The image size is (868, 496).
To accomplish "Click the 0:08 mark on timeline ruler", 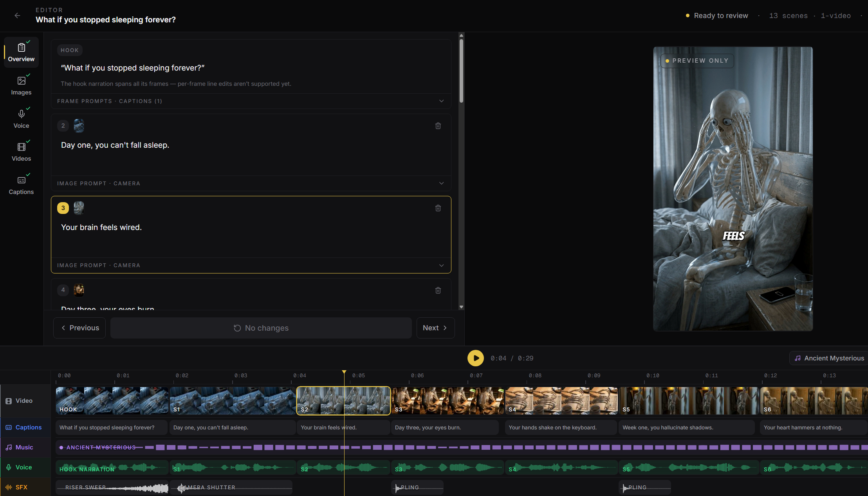I will click(535, 375).
